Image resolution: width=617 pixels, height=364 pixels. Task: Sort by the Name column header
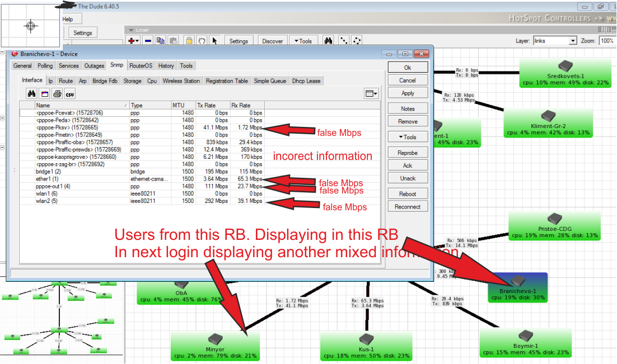coord(82,105)
